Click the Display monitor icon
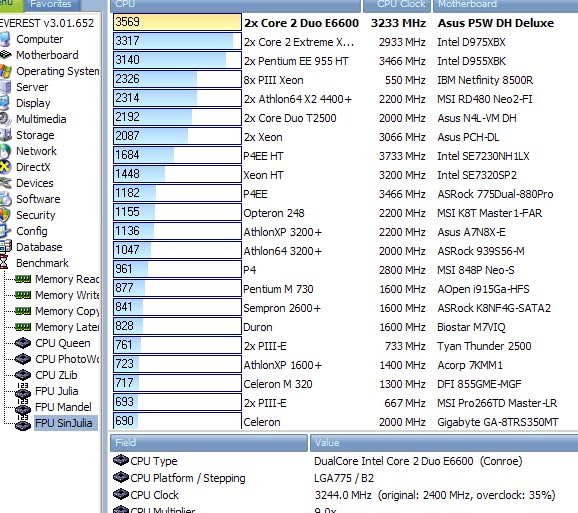Image resolution: width=578 pixels, height=513 pixels. (x=4, y=103)
